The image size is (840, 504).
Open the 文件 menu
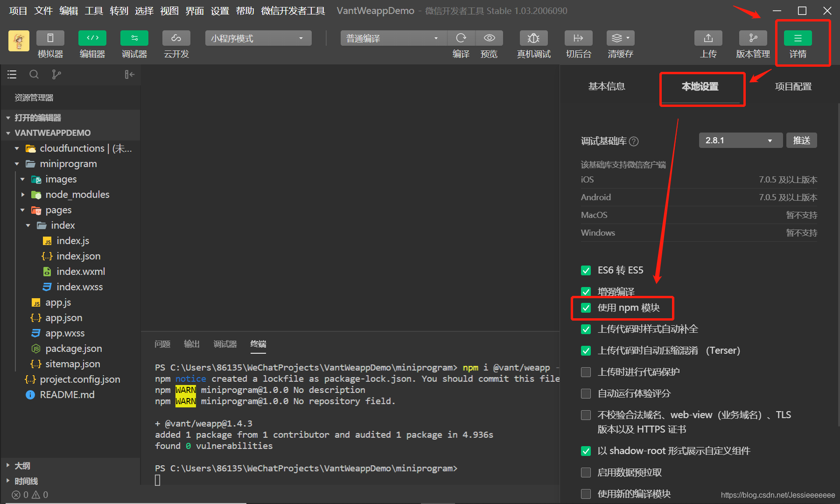(x=43, y=11)
